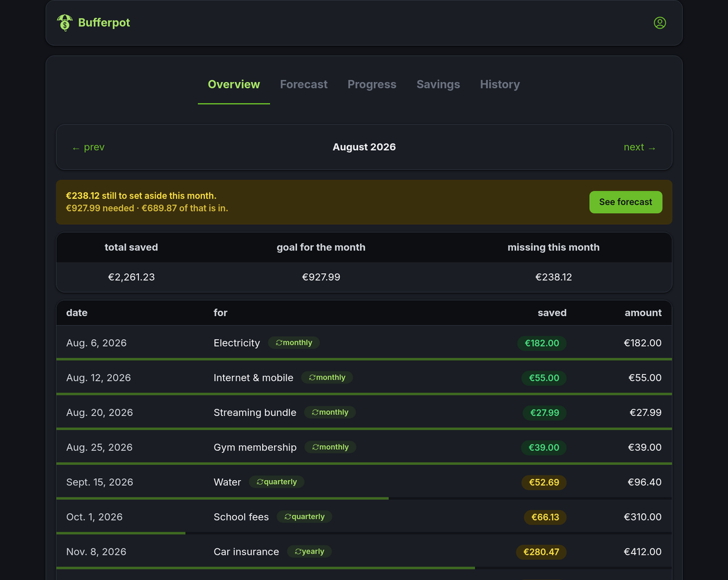Screen dimensions: 728x580
Task: Switch to the Forecast tab
Action: [304, 85]
